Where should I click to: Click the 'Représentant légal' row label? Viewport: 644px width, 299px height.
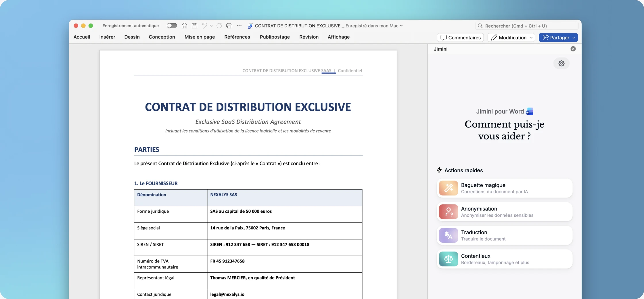(x=156, y=278)
